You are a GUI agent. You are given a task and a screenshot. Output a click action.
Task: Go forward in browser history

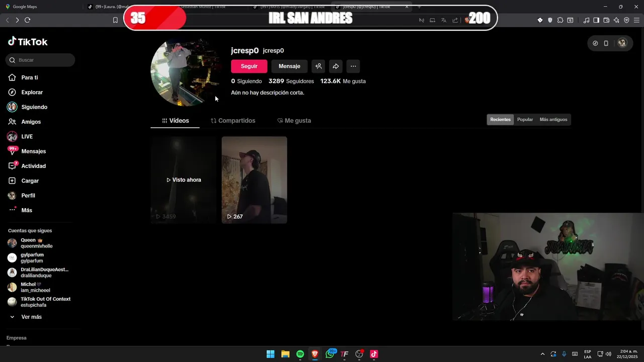[17, 20]
